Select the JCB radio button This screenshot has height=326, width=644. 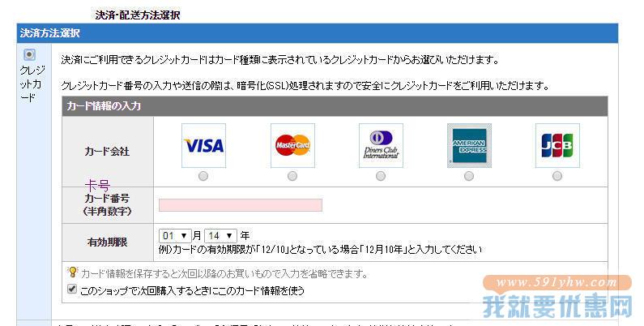pyautogui.click(x=557, y=176)
